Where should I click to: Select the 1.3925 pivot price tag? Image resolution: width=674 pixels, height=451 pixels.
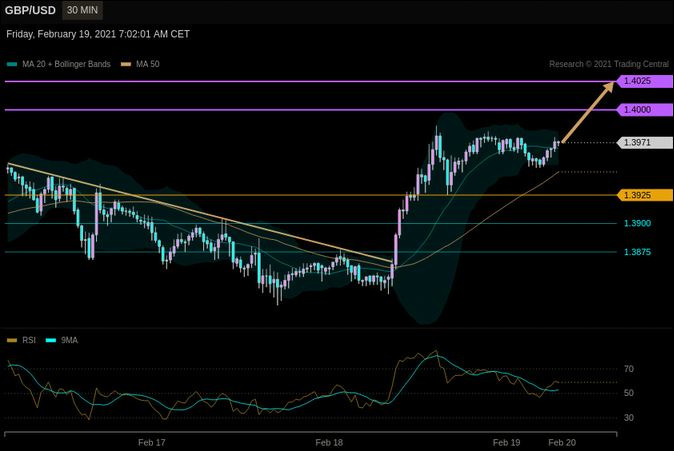pos(644,195)
